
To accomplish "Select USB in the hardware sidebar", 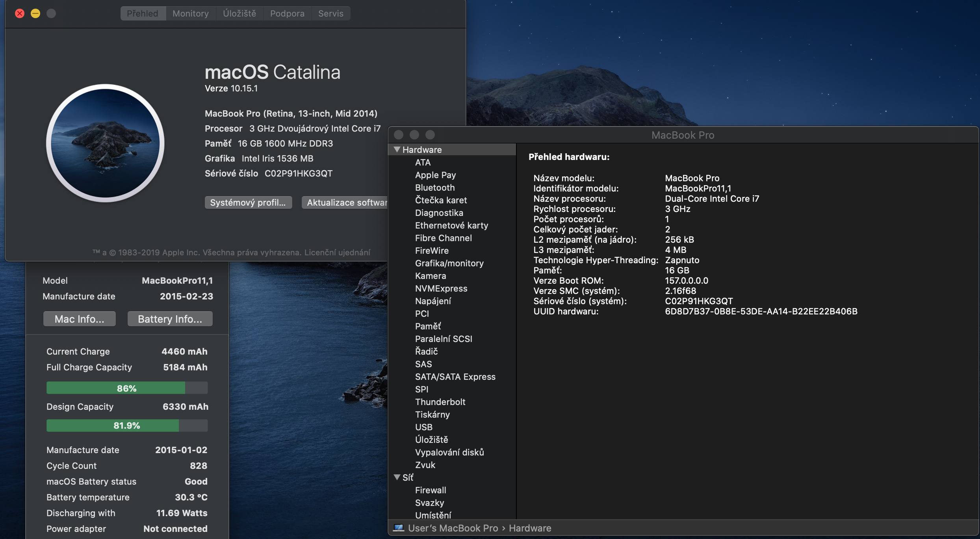I will (424, 427).
